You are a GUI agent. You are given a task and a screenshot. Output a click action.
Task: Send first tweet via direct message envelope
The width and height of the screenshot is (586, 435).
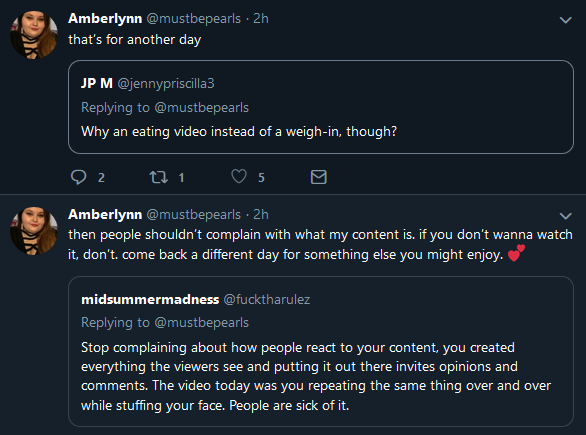coord(319,177)
